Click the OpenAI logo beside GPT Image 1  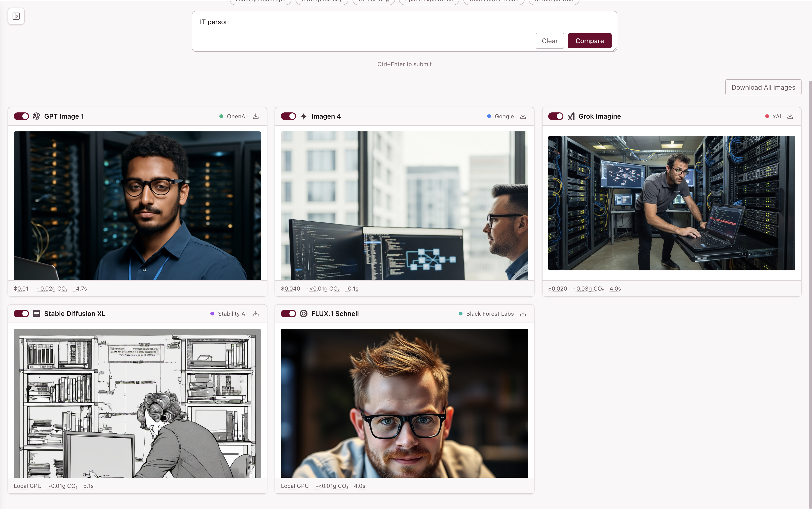coord(37,116)
